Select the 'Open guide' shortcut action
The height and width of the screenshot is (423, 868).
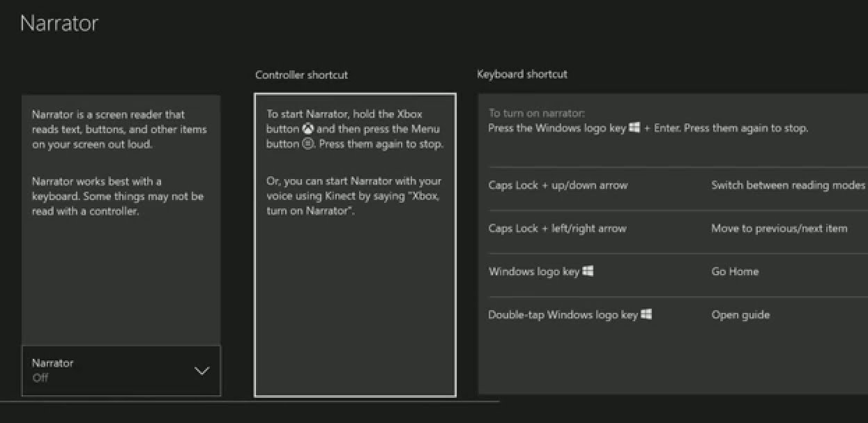coord(740,315)
